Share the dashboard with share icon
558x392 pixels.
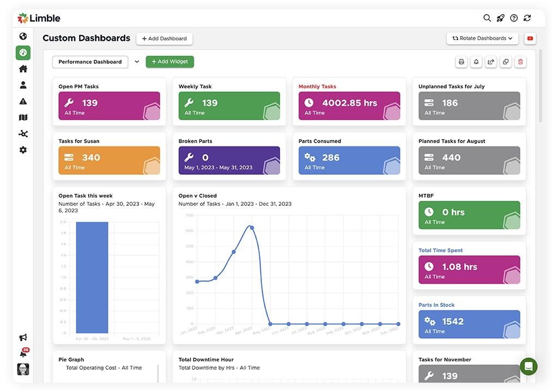click(x=491, y=62)
